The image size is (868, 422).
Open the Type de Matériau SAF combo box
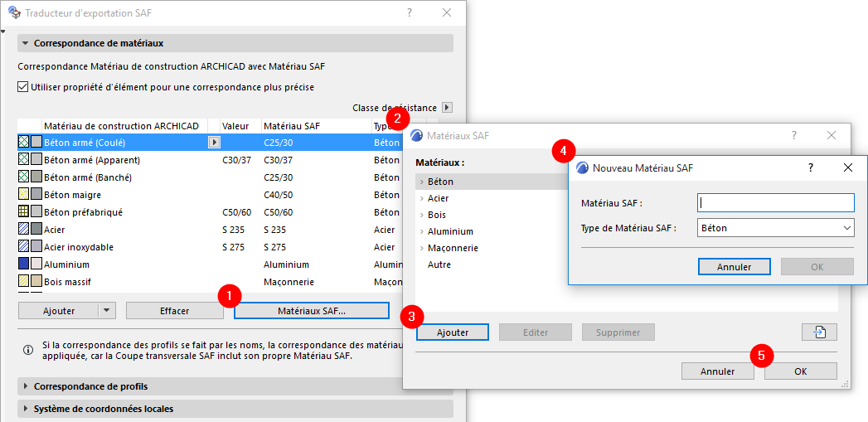(x=775, y=228)
